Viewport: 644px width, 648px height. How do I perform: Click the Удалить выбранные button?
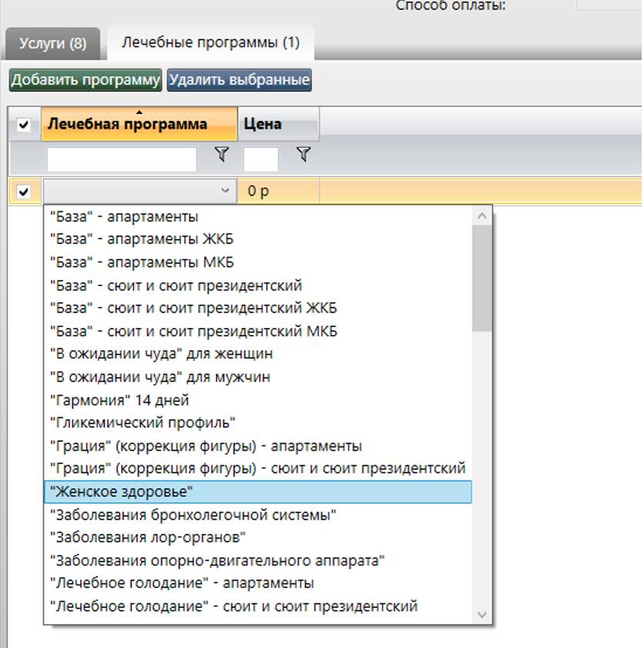coord(239,79)
